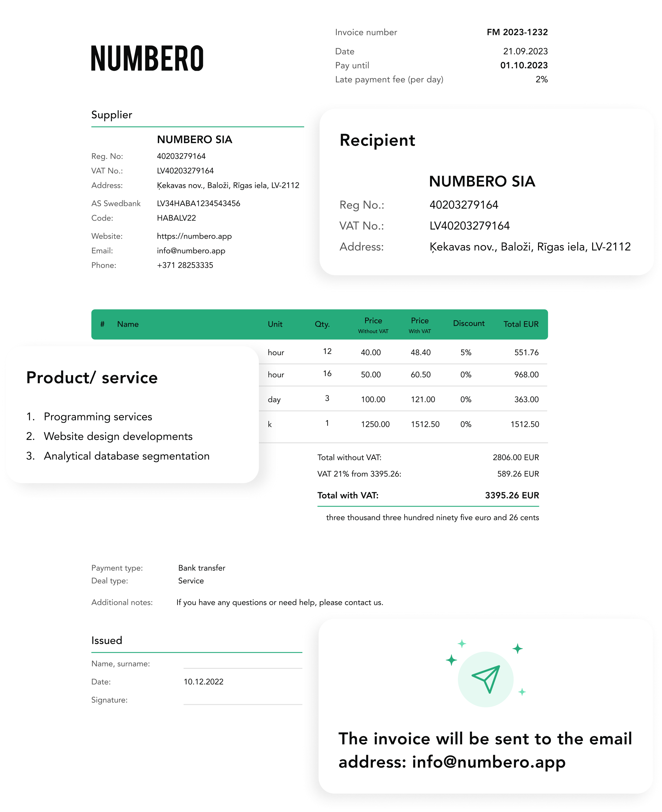Click the 589.26 EUR VAT amount
662x812 pixels.
point(518,474)
